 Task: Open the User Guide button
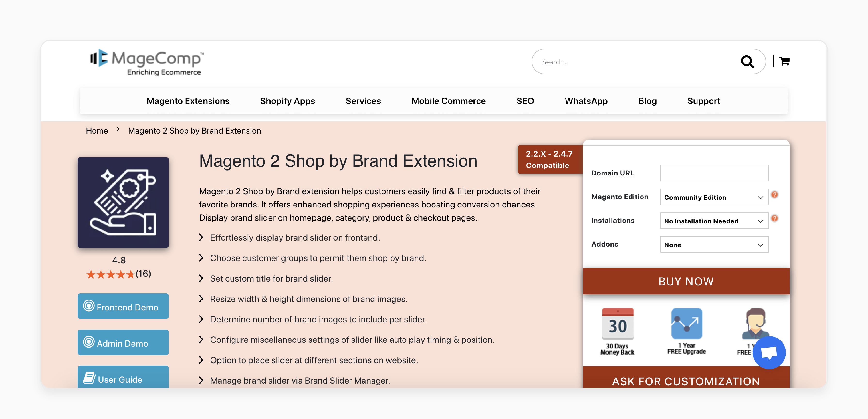tap(123, 377)
